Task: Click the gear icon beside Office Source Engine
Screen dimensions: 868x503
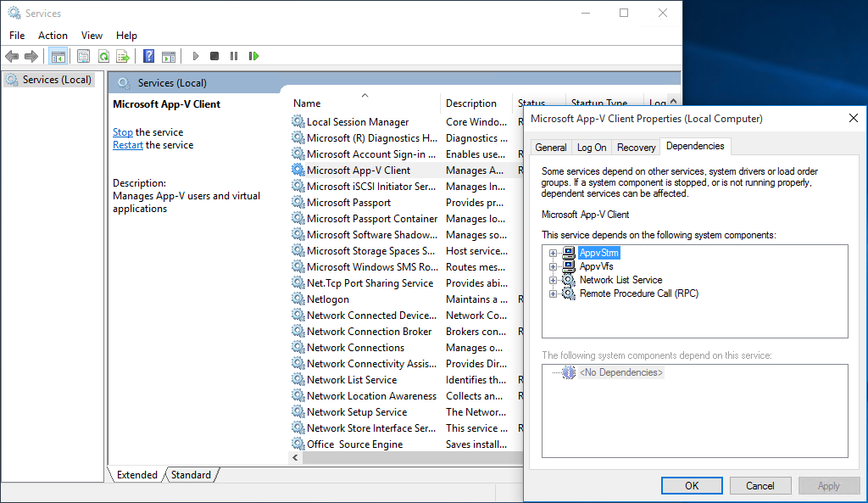Action: (298, 444)
